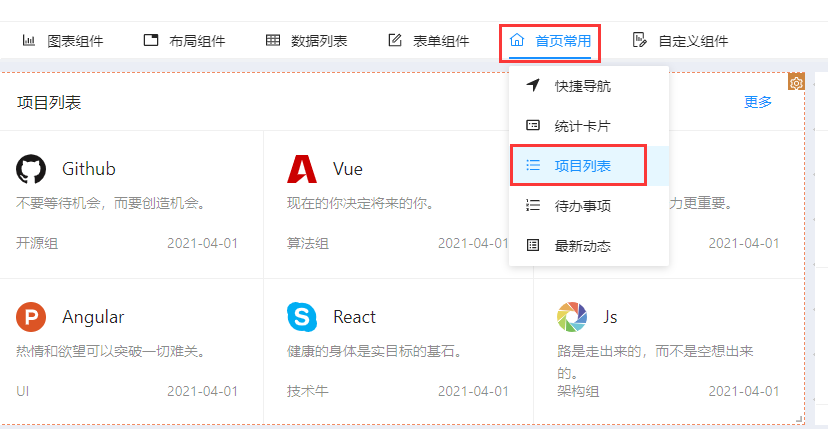The image size is (828, 429).
Task: Open the 数据列表 menu tab
Action: click(307, 41)
